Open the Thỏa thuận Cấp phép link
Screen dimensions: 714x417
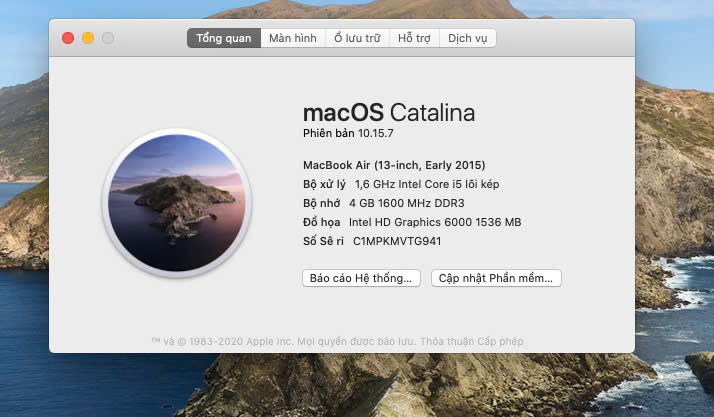coord(472,341)
